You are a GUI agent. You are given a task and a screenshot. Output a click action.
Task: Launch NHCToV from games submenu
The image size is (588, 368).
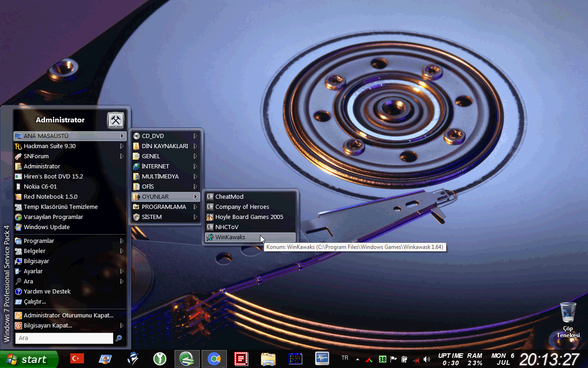tap(250, 227)
